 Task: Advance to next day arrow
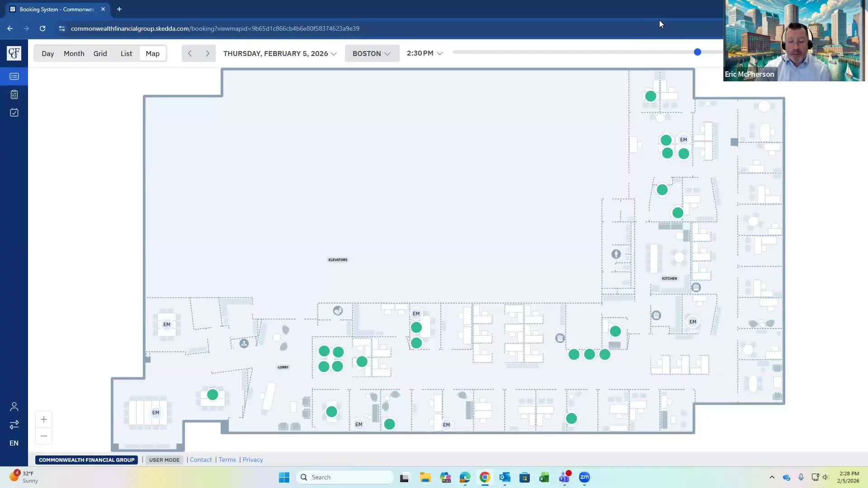(x=208, y=53)
